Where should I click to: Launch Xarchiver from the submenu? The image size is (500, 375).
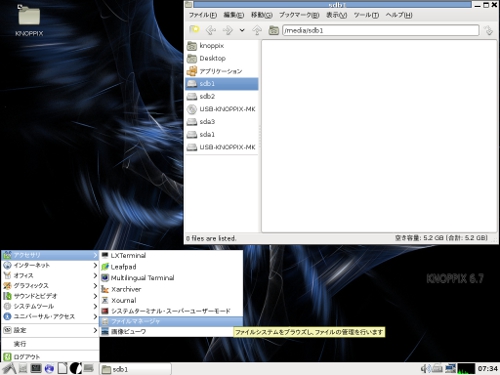click(171, 289)
